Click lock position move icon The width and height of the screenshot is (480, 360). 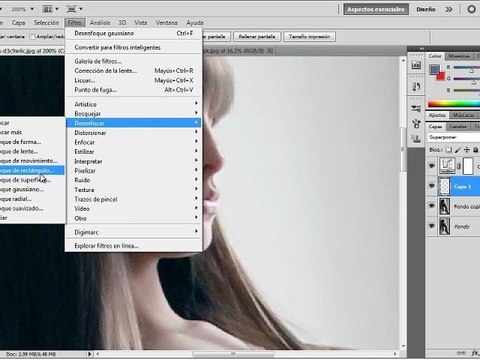click(x=467, y=150)
